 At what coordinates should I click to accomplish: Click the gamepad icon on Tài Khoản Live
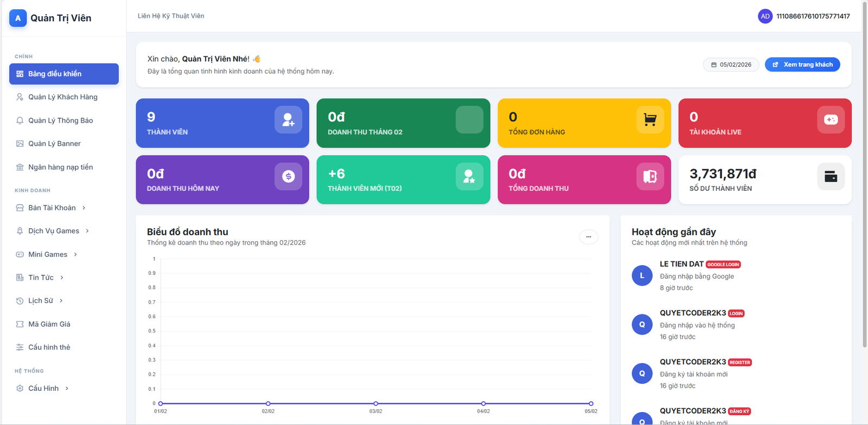pos(831,120)
